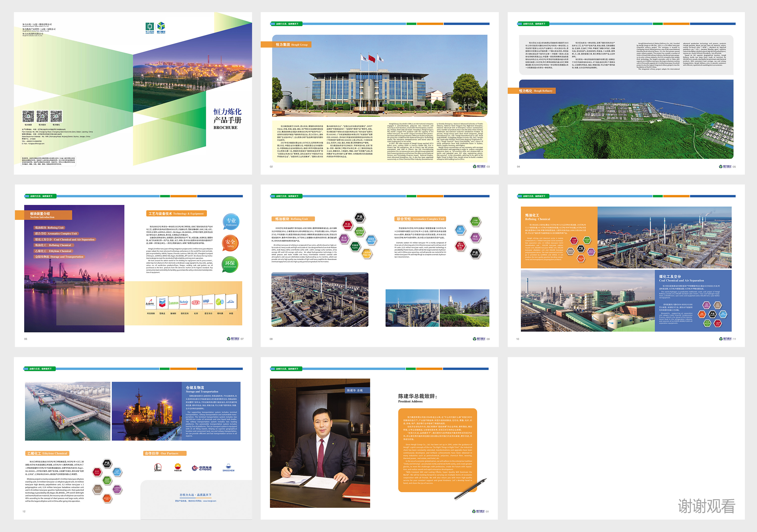Image resolution: width=757 pixels, height=532 pixels.
Task: Click the orange president address text box
Action: 438,450
